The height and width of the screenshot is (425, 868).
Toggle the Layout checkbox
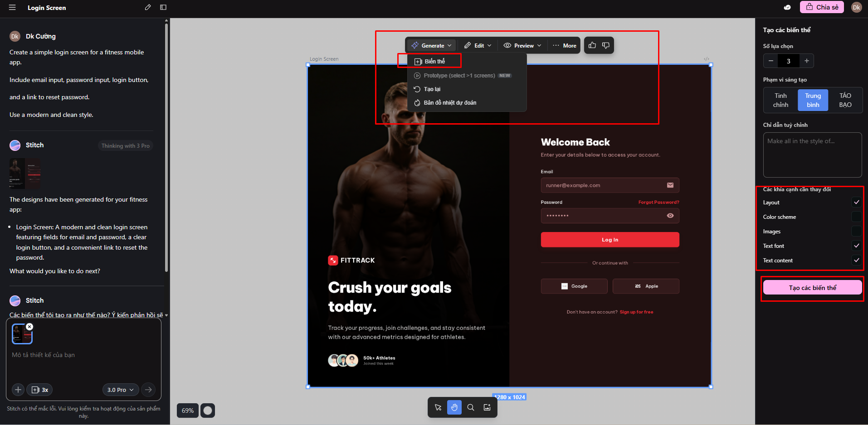click(x=856, y=203)
